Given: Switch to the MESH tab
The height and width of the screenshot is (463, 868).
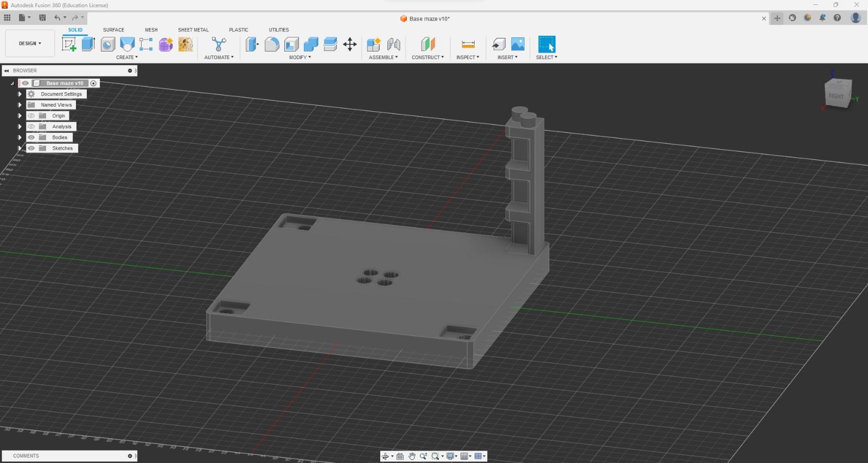Looking at the screenshot, I should pyautogui.click(x=151, y=30).
